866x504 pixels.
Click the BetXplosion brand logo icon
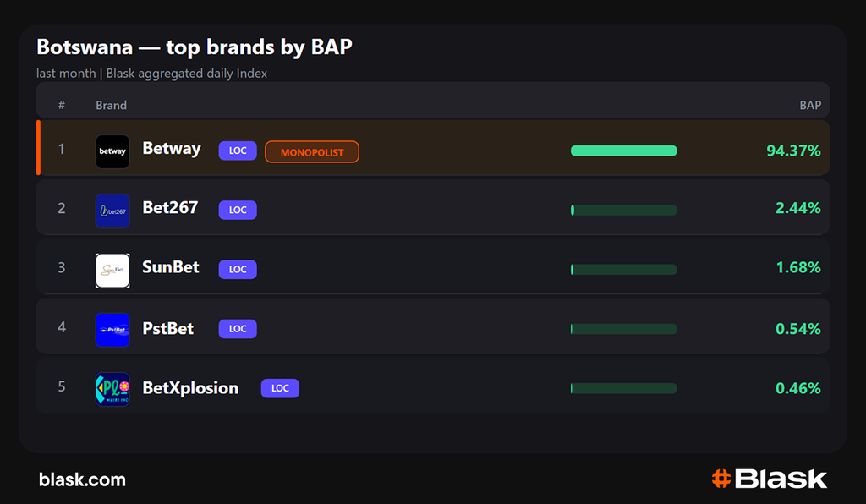point(112,389)
